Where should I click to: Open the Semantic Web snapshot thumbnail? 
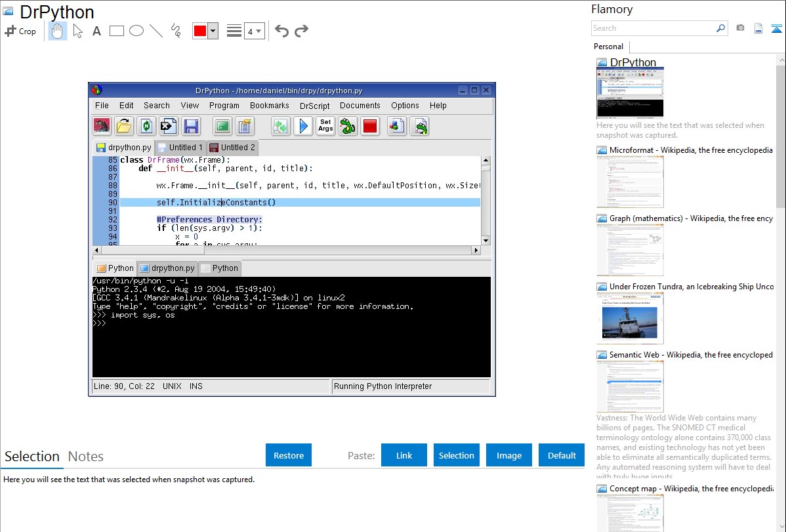pos(630,386)
